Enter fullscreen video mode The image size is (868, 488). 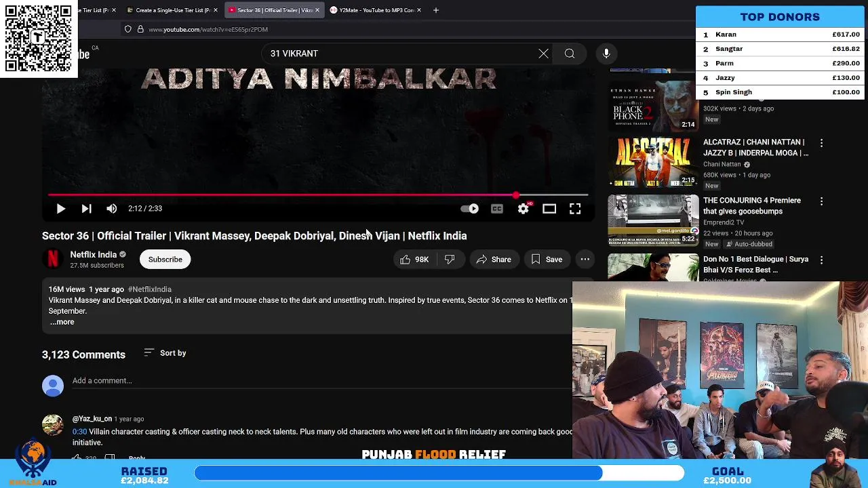[575, 209]
